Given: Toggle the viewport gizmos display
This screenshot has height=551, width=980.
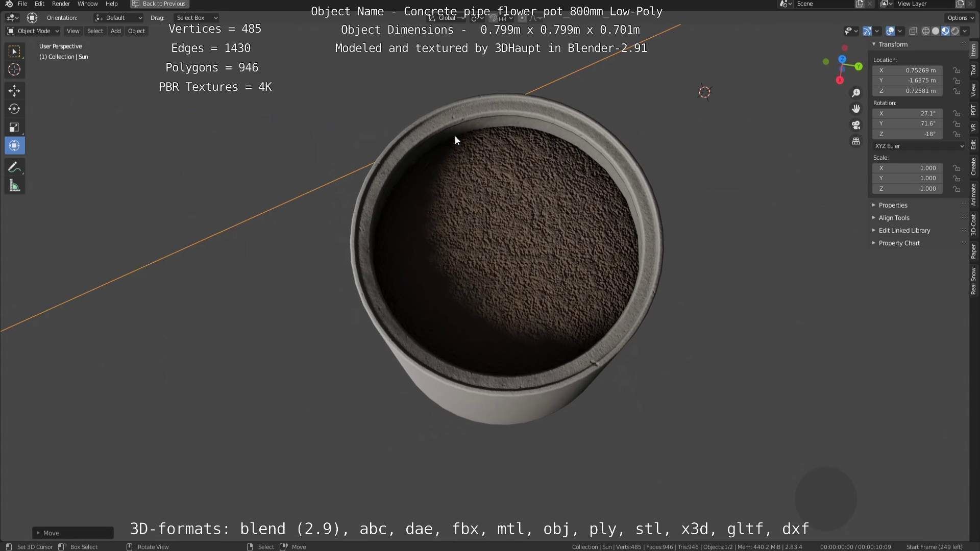Looking at the screenshot, I should [x=867, y=31].
